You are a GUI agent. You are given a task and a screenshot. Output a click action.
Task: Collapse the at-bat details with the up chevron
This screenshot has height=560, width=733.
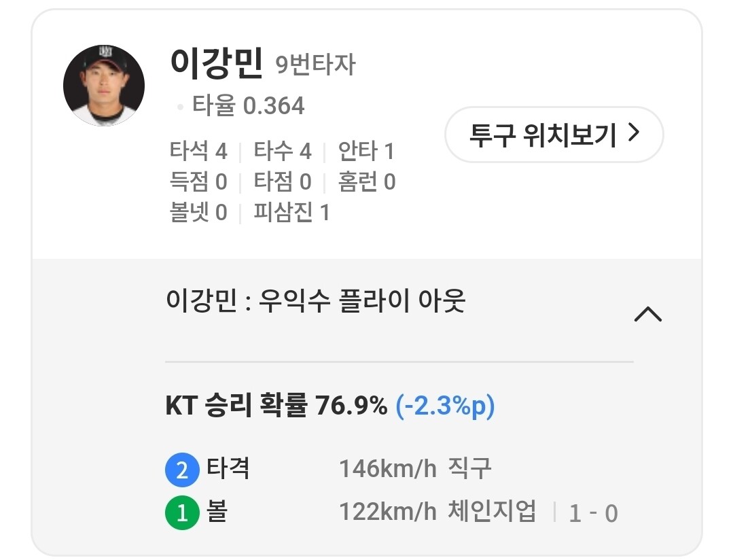647,314
